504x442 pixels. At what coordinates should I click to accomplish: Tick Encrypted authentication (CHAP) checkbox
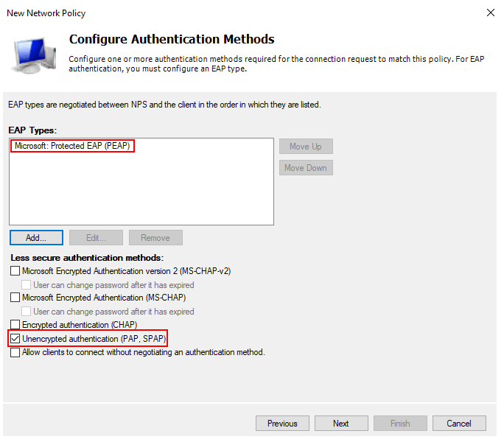(15, 325)
